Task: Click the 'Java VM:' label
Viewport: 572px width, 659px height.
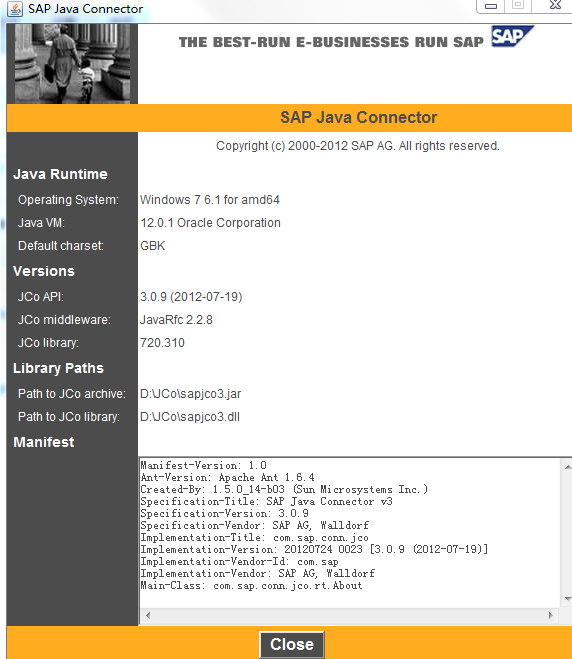Action: [x=41, y=223]
